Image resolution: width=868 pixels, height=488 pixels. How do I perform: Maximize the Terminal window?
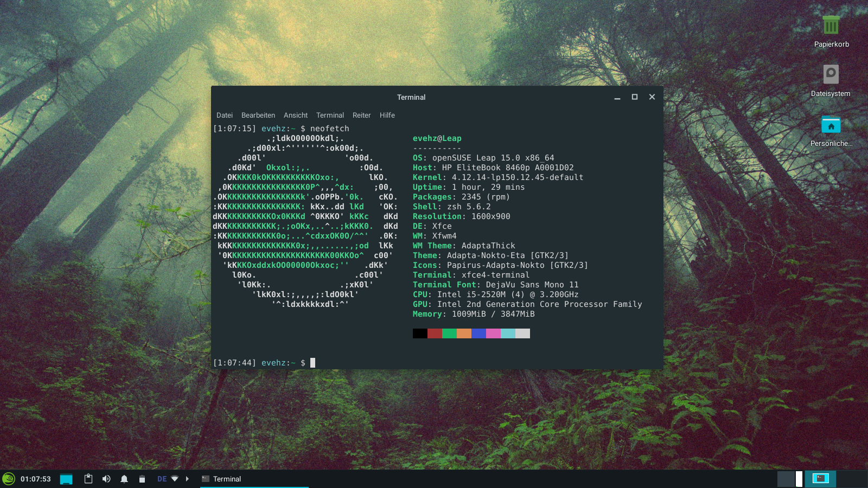coord(635,97)
